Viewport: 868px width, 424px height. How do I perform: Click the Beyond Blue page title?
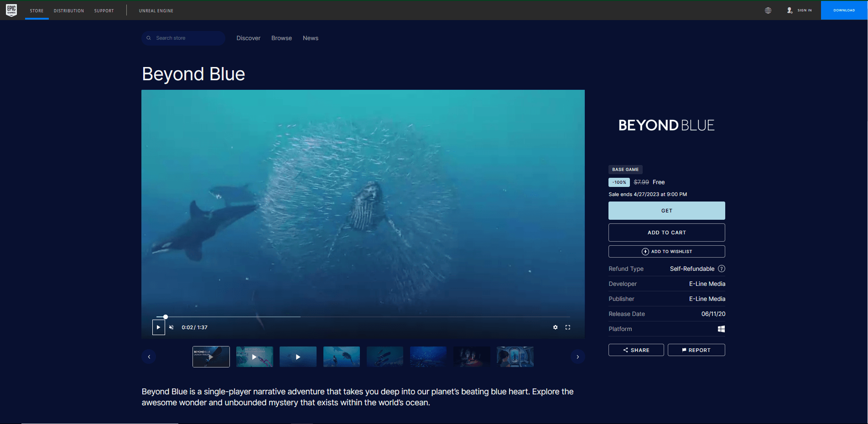tap(193, 74)
